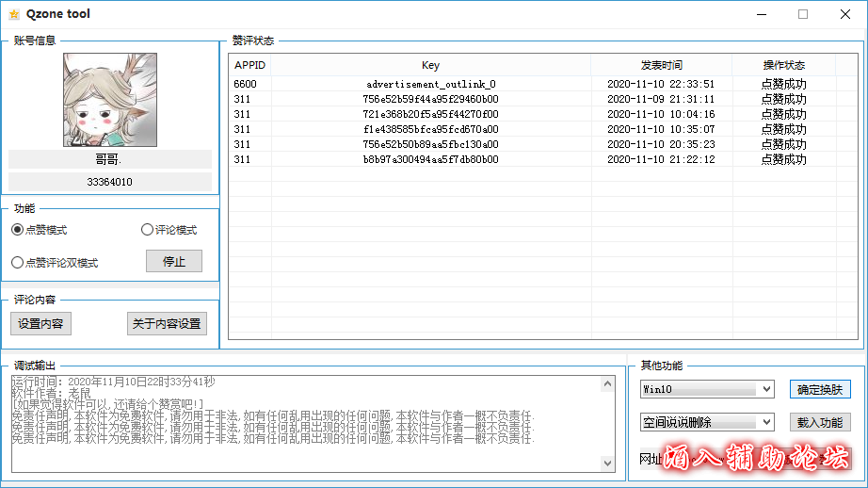The height and width of the screenshot is (488, 868).
Task: Select the advertisement_outlink_0 row
Action: [430, 84]
